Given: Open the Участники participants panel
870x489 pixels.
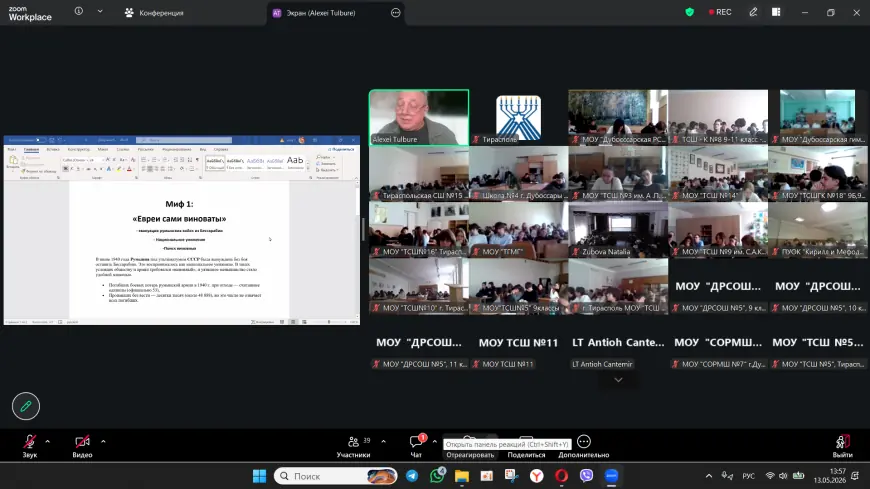Looking at the screenshot, I should [x=353, y=446].
